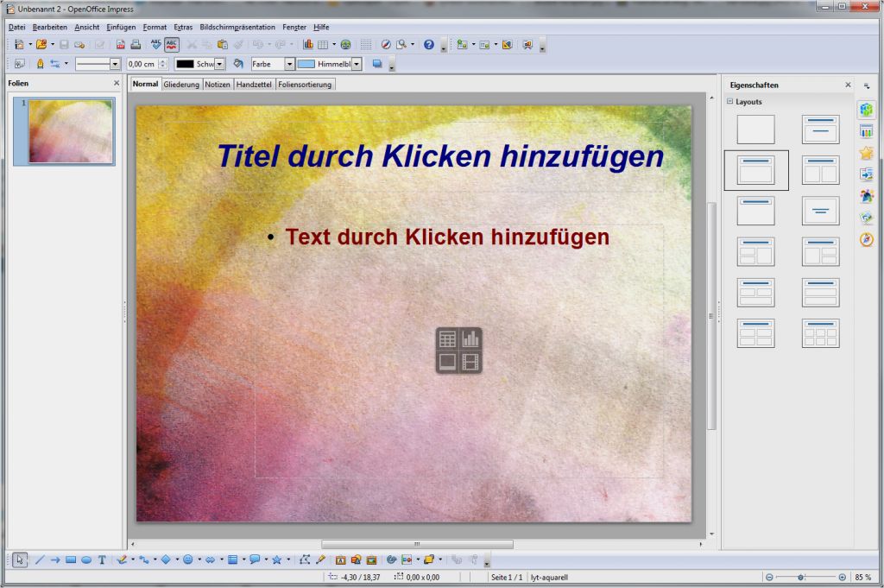The height and width of the screenshot is (588, 884).
Task: Select the Fontwork gallery icon
Action: (x=341, y=560)
